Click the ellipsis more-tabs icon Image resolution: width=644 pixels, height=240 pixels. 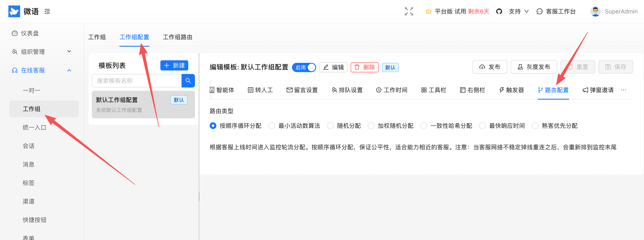(x=623, y=90)
